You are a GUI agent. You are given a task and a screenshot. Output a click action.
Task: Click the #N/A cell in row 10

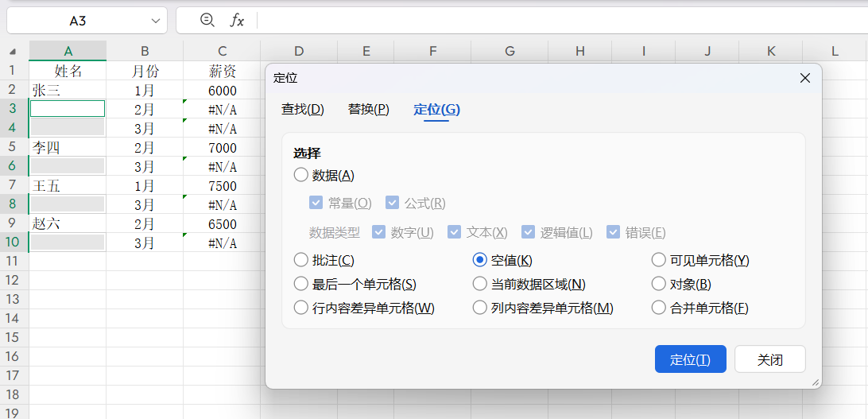coord(222,242)
